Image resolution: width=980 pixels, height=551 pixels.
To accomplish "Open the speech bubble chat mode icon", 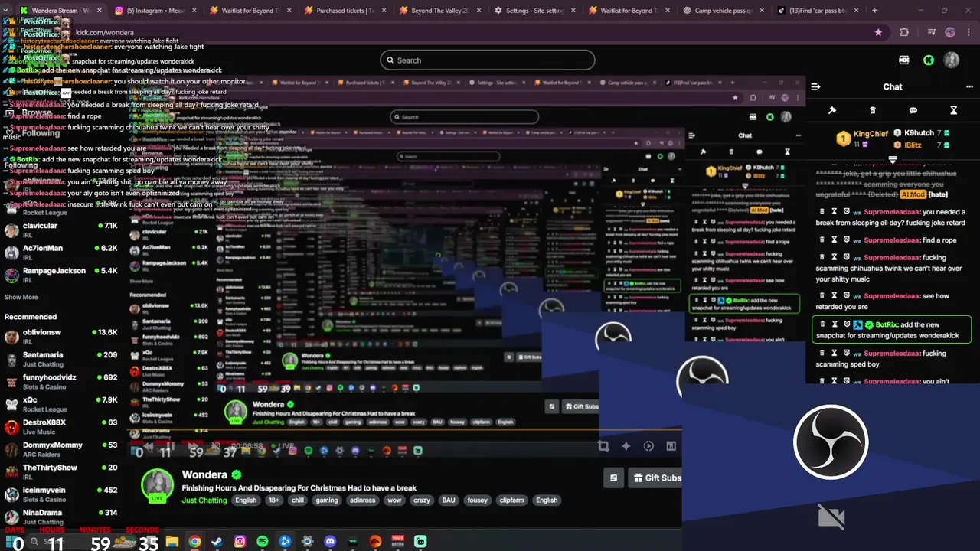I will [x=913, y=111].
